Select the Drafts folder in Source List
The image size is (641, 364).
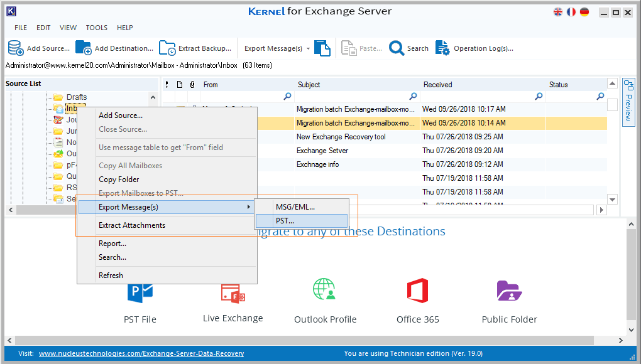click(77, 97)
